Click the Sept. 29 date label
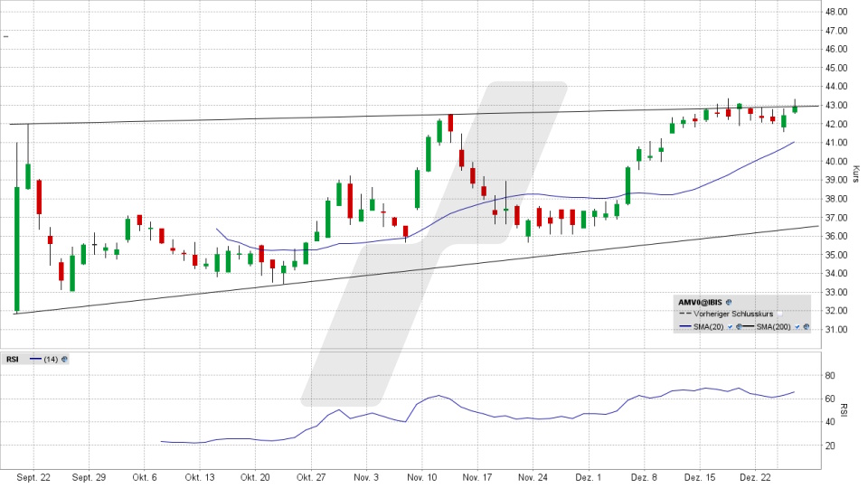This screenshot has width=868, height=488. pyautogui.click(x=89, y=477)
